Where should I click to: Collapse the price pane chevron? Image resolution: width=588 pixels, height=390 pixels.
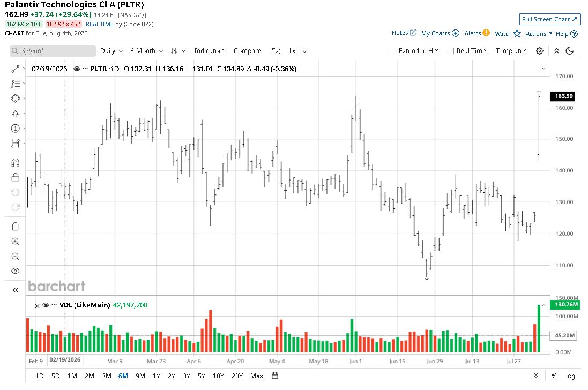tap(544, 69)
